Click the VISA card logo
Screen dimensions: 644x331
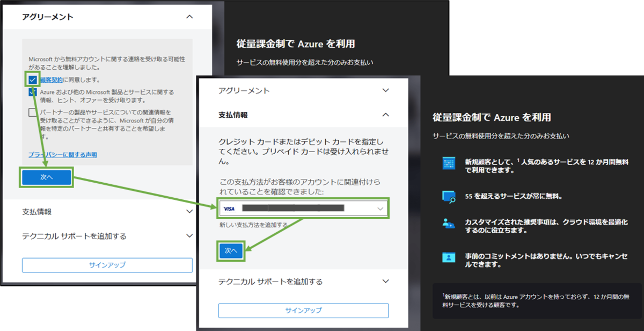tap(229, 208)
